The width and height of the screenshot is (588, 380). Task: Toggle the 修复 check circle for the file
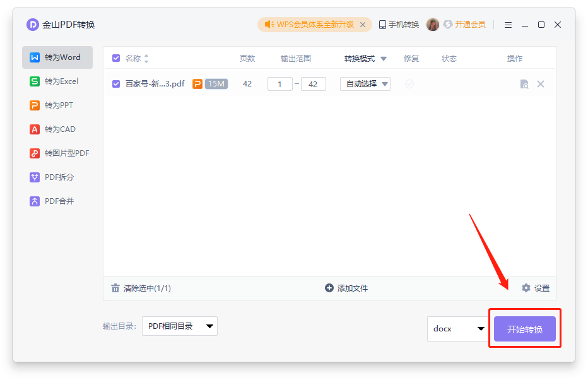(x=409, y=84)
